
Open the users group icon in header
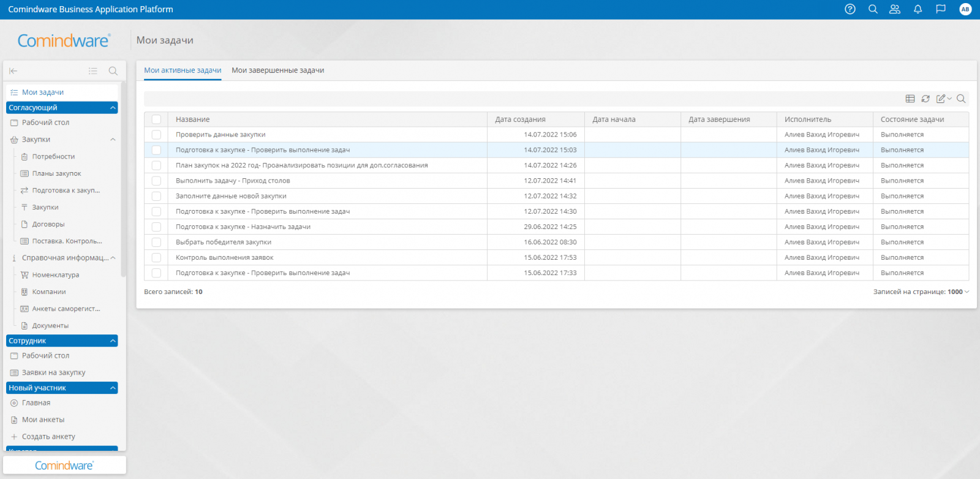click(x=895, y=9)
